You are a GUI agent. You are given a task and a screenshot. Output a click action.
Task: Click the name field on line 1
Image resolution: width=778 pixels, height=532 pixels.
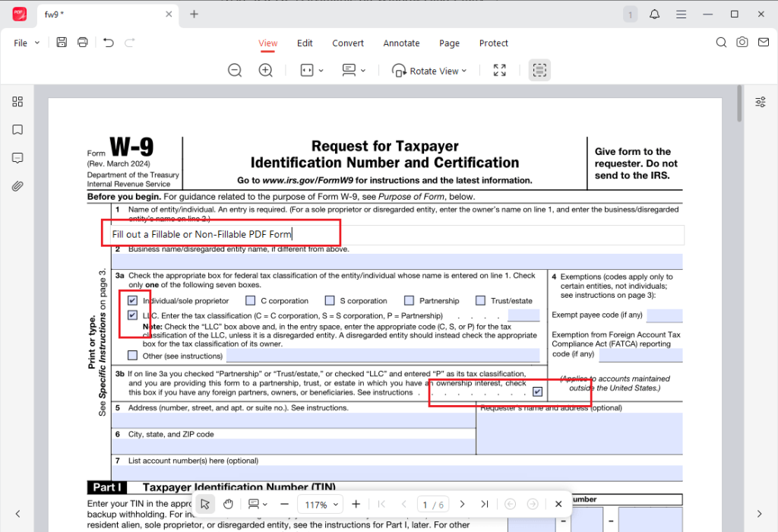398,234
